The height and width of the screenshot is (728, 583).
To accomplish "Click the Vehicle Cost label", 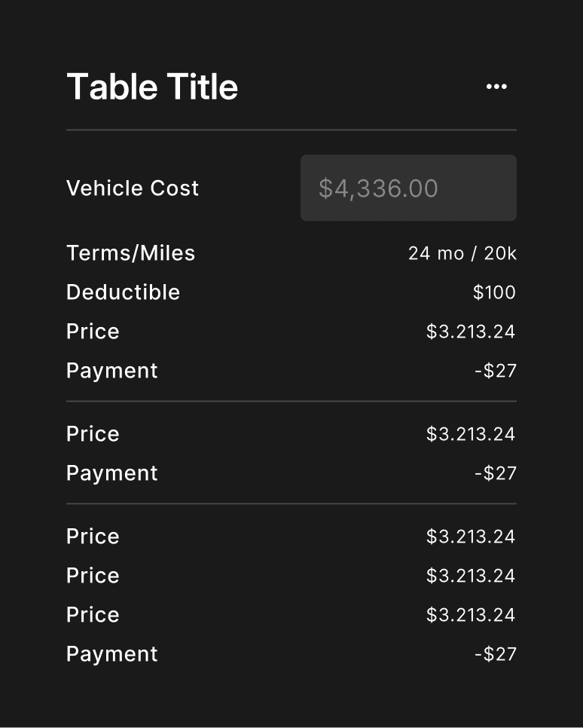I will (133, 188).
